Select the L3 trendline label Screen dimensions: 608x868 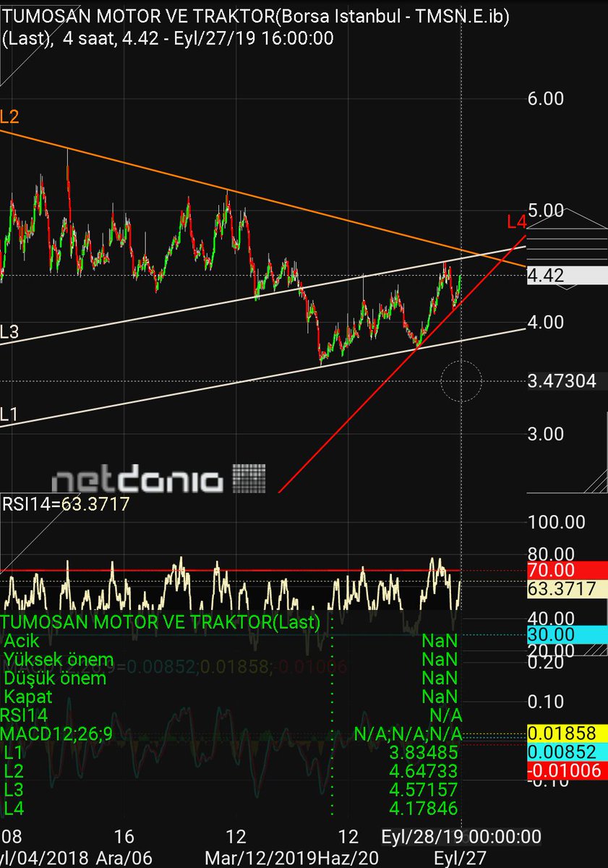[9, 333]
